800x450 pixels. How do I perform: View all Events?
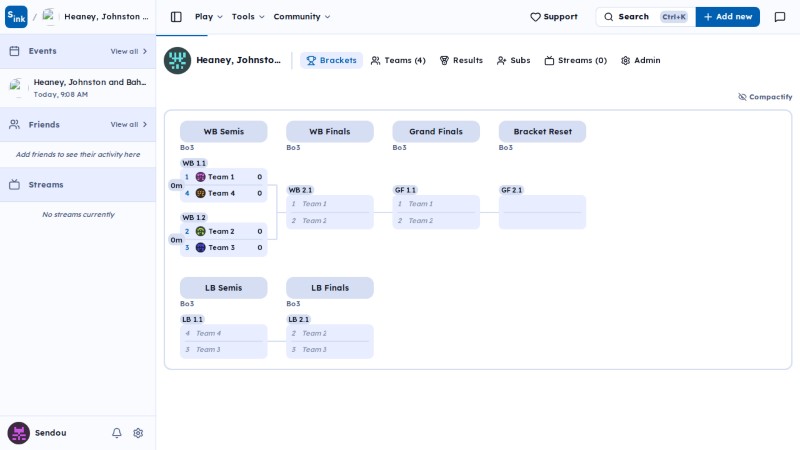129,51
